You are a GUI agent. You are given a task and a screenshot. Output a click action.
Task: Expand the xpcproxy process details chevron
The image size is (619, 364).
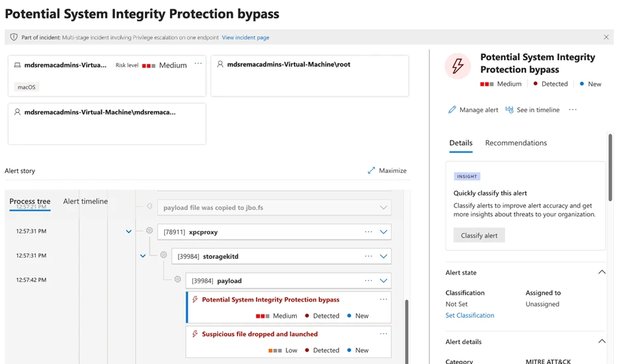click(x=384, y=232)
